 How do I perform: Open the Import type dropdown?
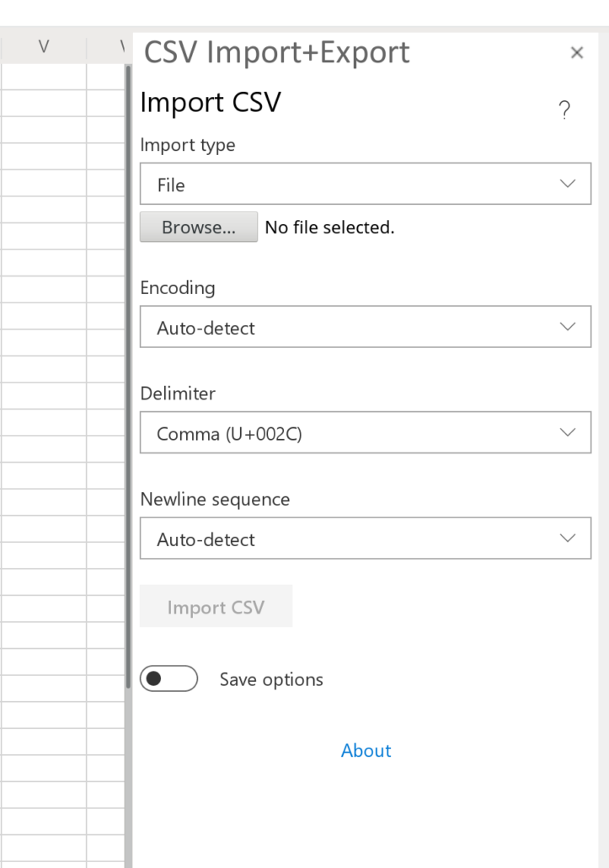365,184
